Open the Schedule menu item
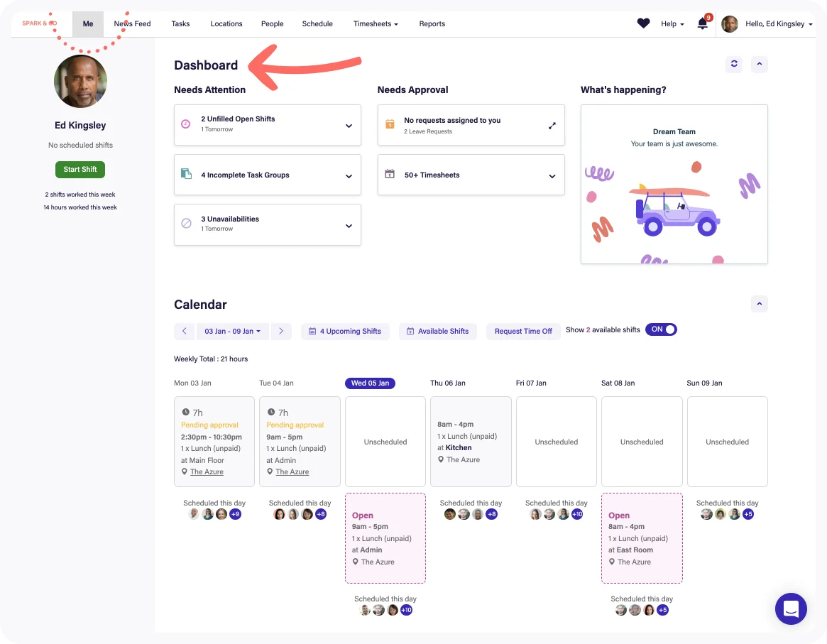827x644 pixels. pyautogui.click(x=317, y=23)
